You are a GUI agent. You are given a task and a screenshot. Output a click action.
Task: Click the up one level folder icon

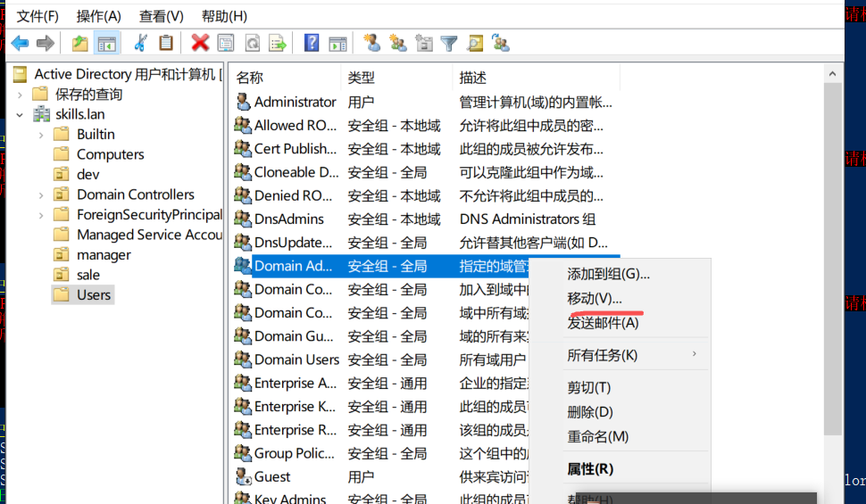80,43
